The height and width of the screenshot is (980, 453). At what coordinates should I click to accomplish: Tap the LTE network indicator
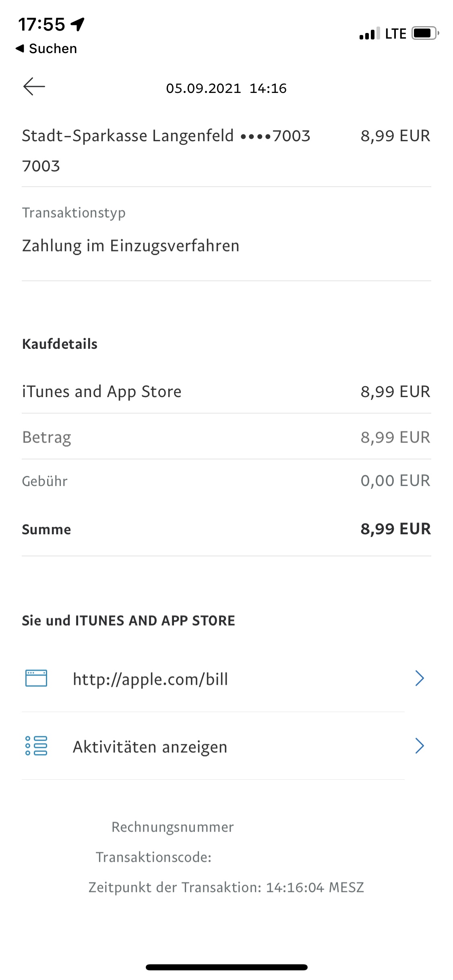395,34
